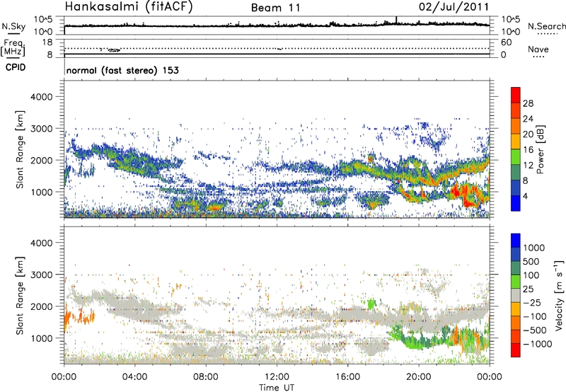Click 'normal (fast stereo) 153' text
The height and width of the screenshot is (392, 566).
click(x=122, y=70)
